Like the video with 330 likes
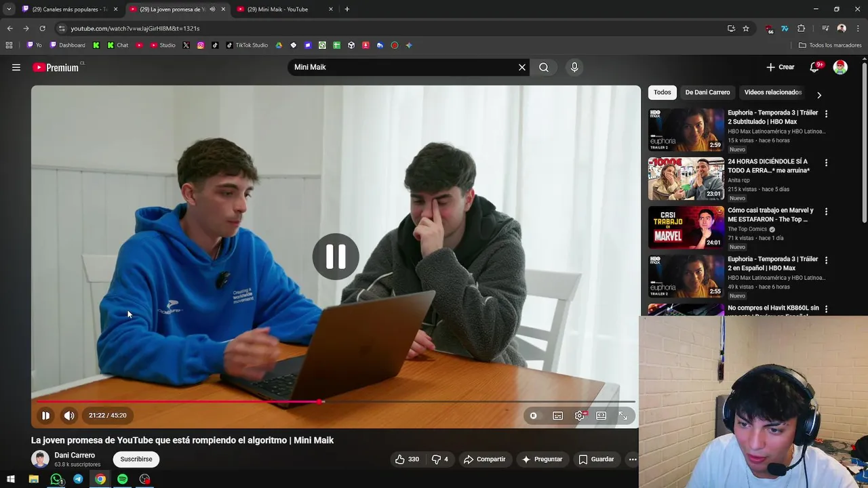 pos(408,459)
